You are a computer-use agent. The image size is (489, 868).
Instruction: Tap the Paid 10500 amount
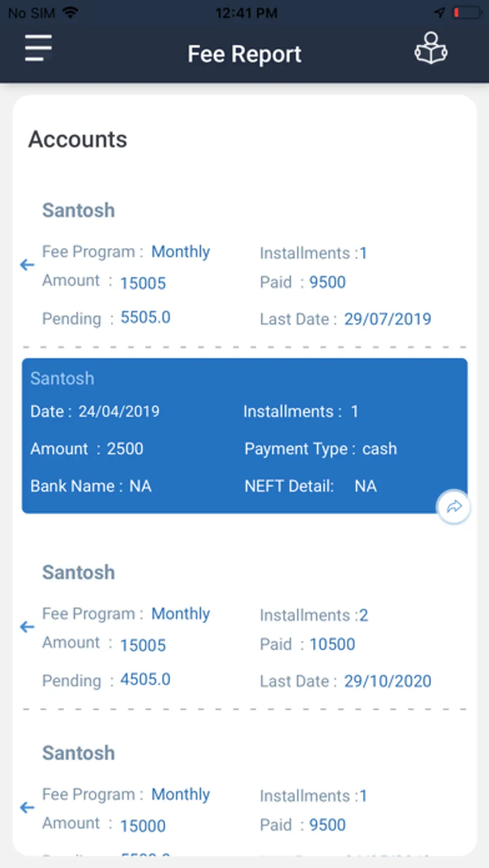[x=332, y=644]
